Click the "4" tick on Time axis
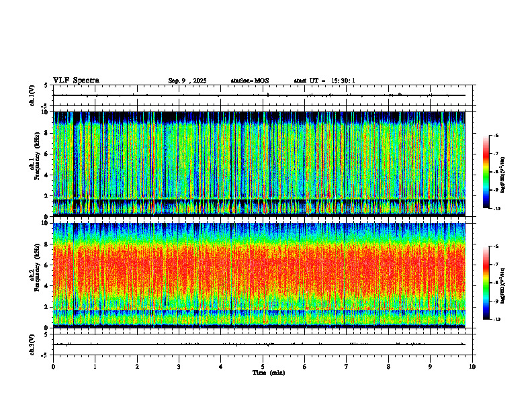 [221, 367]
